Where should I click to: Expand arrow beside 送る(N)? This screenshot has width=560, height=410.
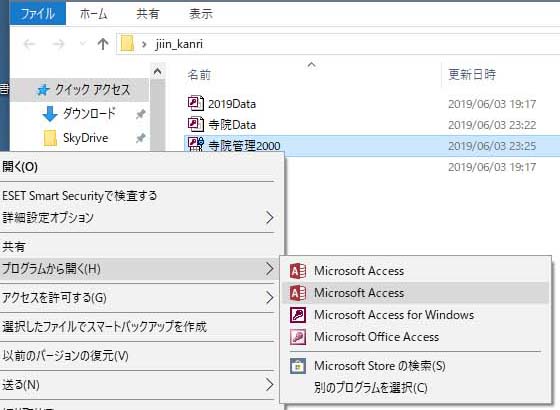[x=270, y=385]
